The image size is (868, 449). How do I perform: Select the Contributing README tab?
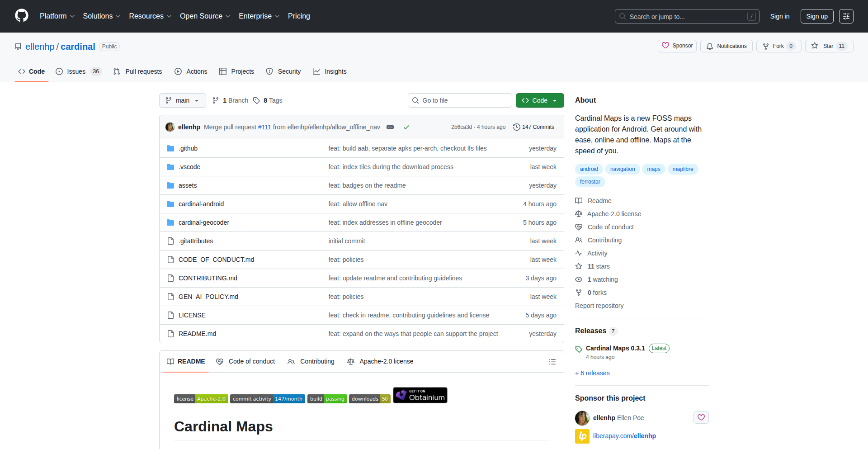point(311,361)
